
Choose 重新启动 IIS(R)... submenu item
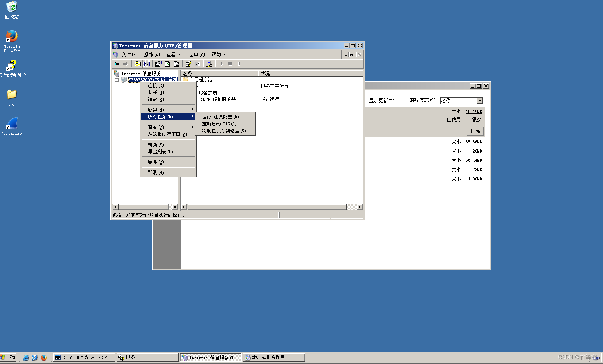pos(225,124)
